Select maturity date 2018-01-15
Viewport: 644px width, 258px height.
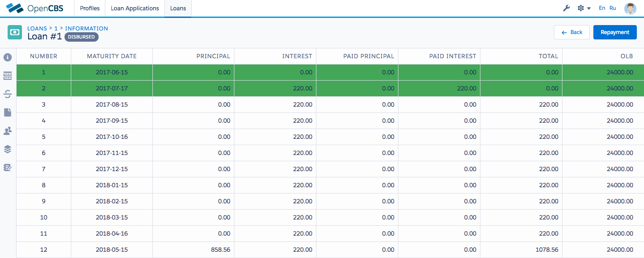pyautogui.click(x=112, y=185)
